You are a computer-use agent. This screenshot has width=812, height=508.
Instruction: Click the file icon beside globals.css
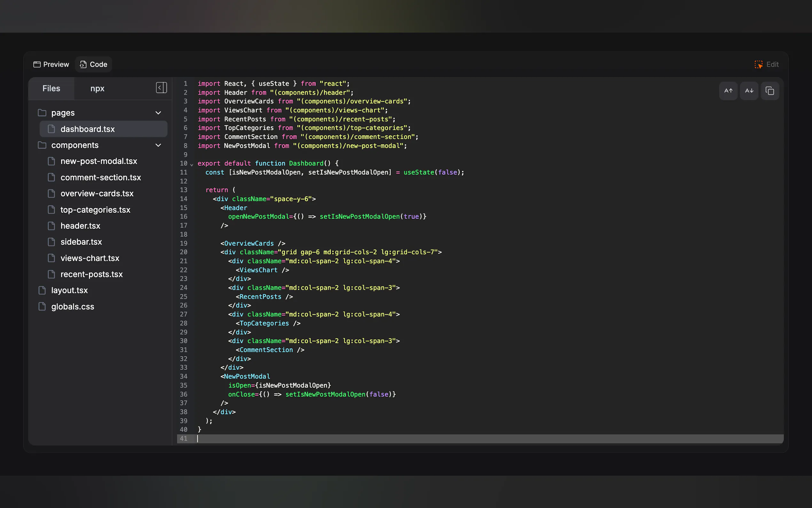(x=42, y=306)
